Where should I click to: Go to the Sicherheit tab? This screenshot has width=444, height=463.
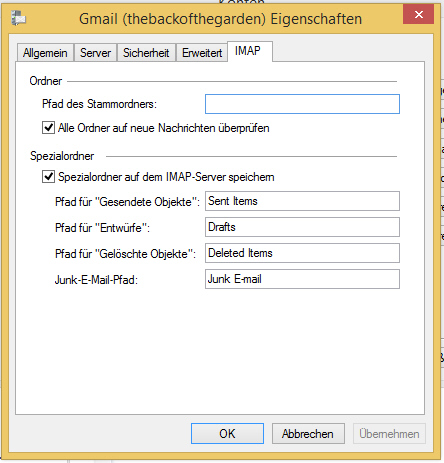(146, 53)
